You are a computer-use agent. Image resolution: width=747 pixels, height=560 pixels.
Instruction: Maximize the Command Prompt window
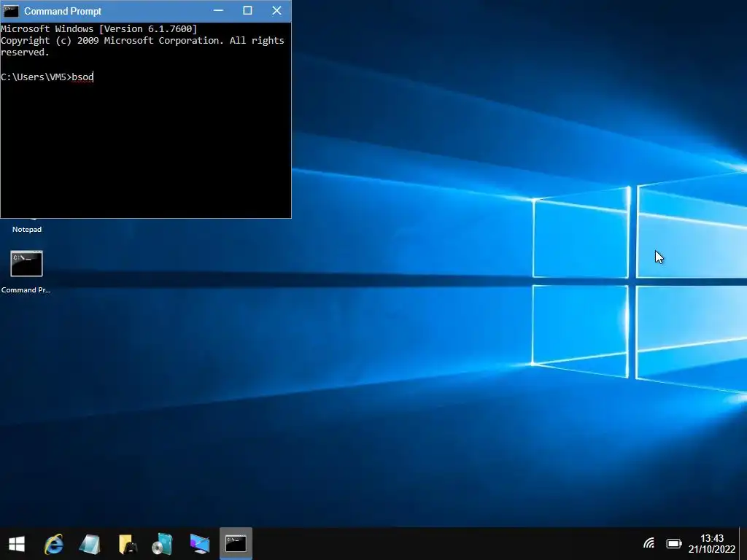tap(247, 10)
